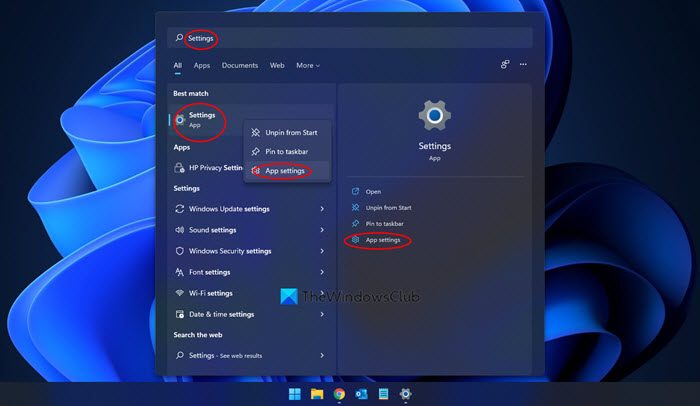Expand Windows Security settings chevron

click(x=322, y=251)
